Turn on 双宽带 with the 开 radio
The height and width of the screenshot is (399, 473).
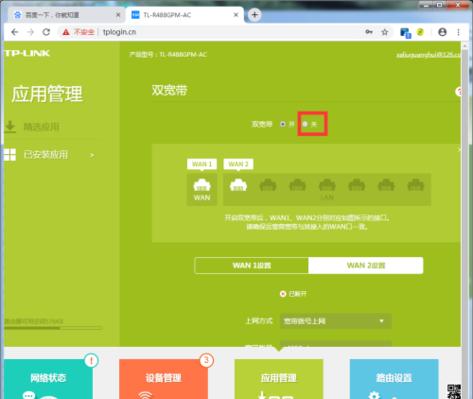point(283,124)
